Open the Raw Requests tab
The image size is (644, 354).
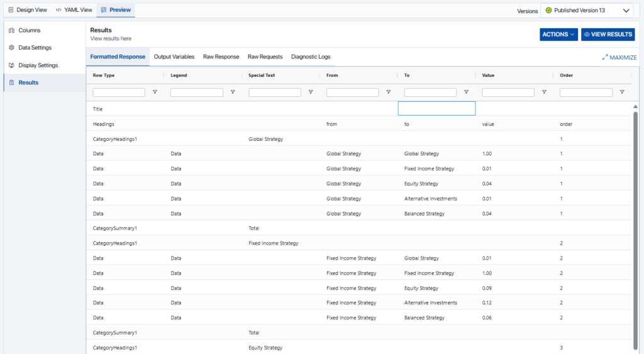tap(265, 57)
